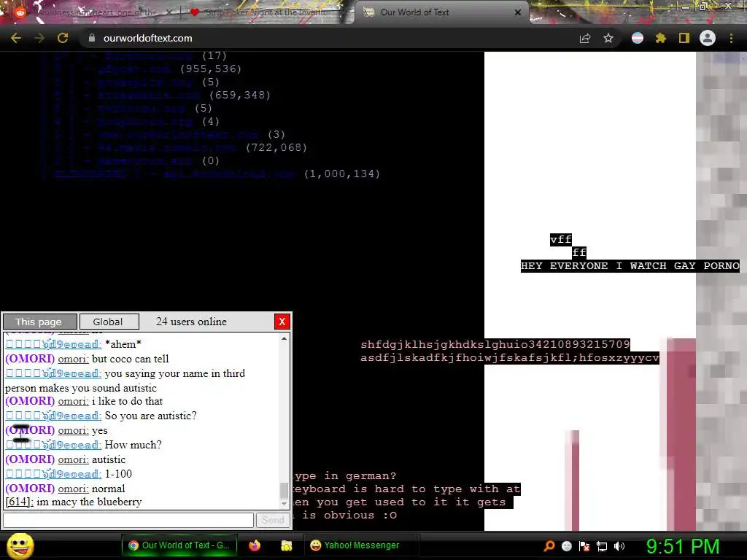Click the grey smiley tray icon

[x=567, y=546]
